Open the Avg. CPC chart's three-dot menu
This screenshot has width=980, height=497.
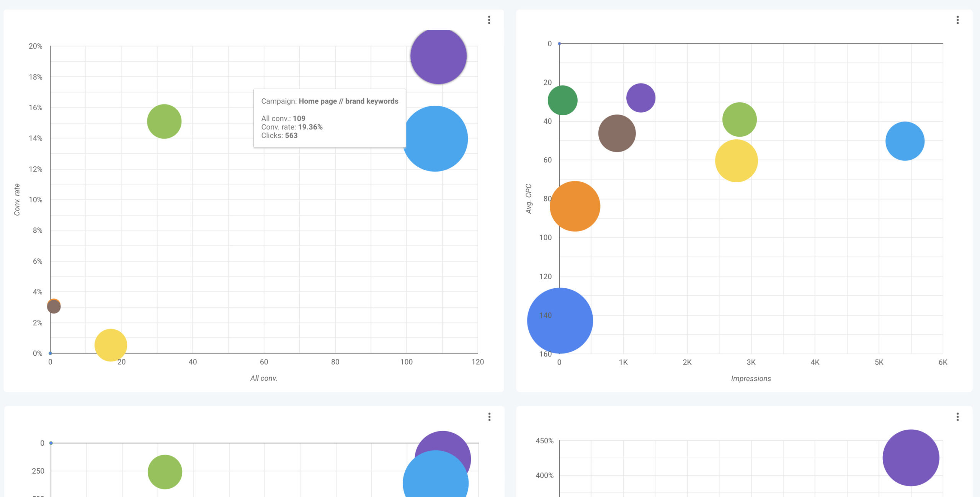pyautogui.click(x=957, y=20)
